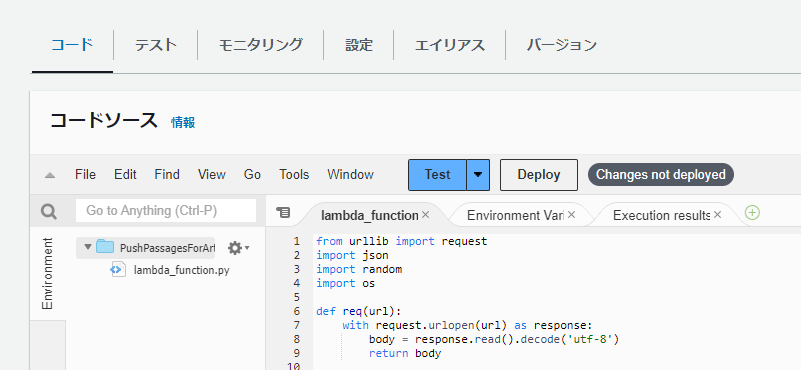Open the File menu

click(x=85, y=175)
